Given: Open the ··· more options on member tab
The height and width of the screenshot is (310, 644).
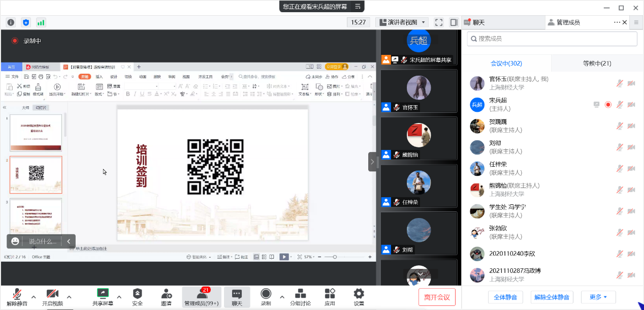Looking at the screenshot, I should [617, 22].
